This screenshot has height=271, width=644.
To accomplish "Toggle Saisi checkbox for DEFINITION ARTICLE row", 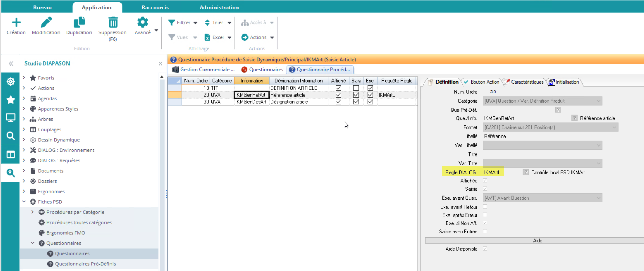I will coord(356,88).
